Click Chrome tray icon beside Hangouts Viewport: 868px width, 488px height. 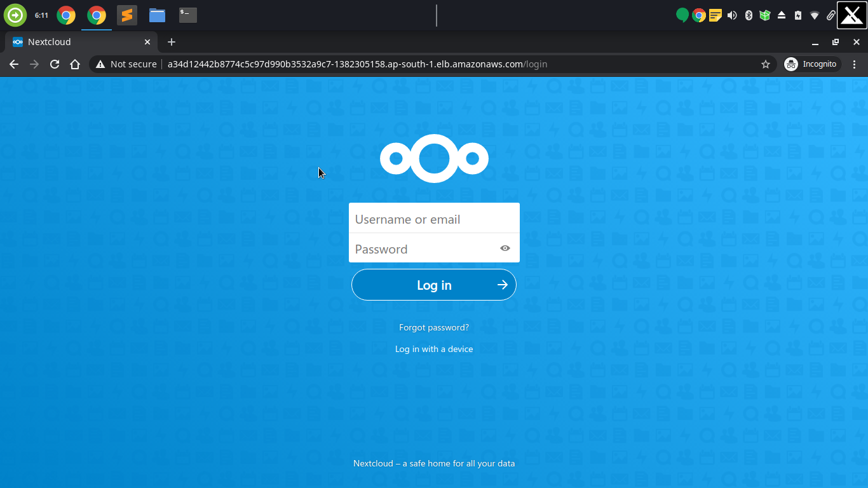point(699,15)
